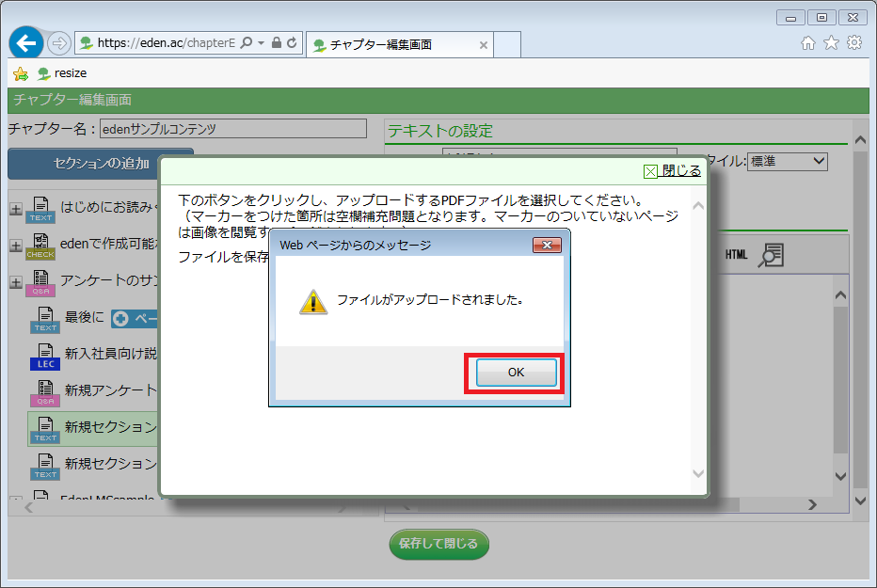Click the editor area scroll down arrow
Image resolution: width=877 pixels, height=588 pixels.
click(840, 476)
